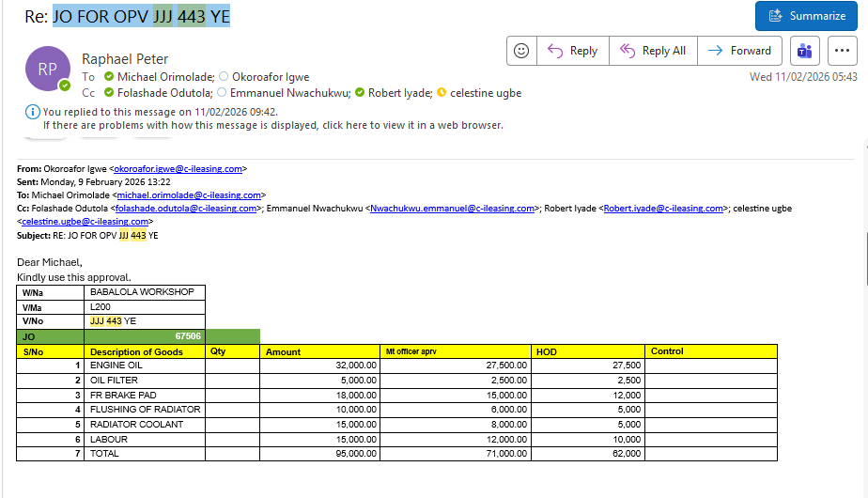Click the info icon beside reply notice
Screen dimensions: 868x498
coord(33,112)
